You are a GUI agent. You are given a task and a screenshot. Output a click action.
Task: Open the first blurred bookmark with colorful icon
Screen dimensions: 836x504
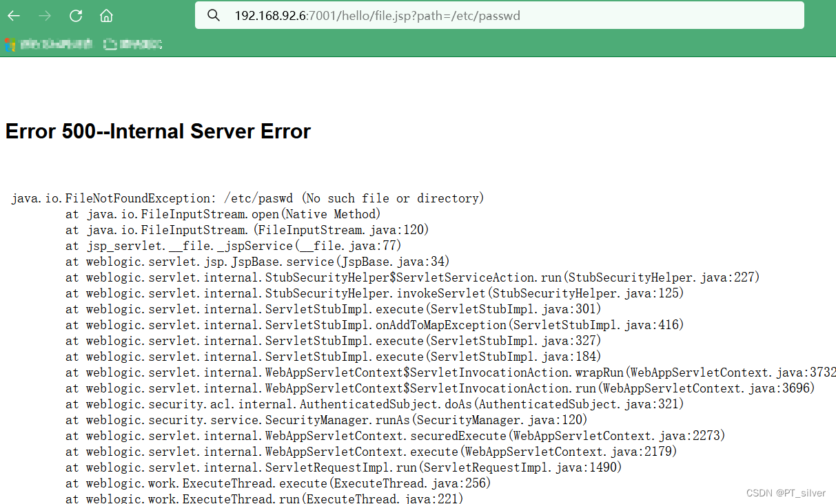coord(48,45)
